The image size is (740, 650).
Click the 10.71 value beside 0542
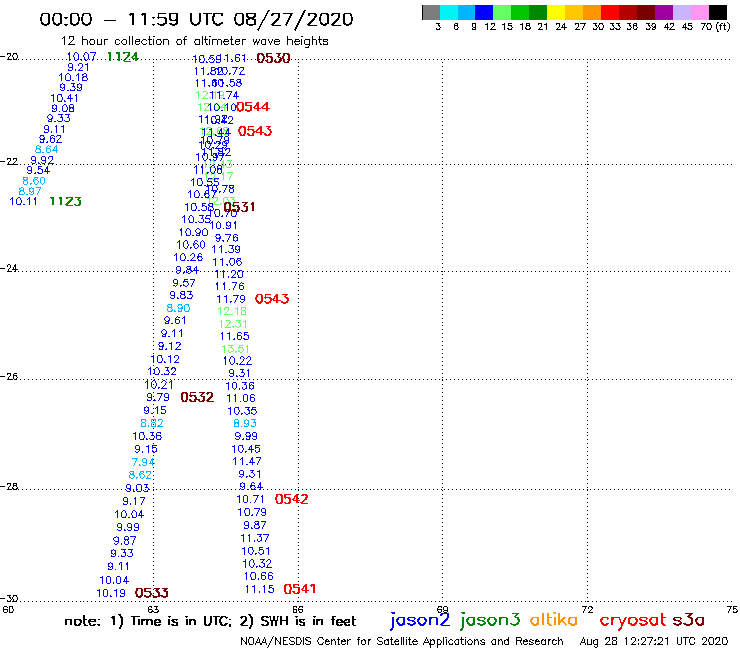point(251,499)
